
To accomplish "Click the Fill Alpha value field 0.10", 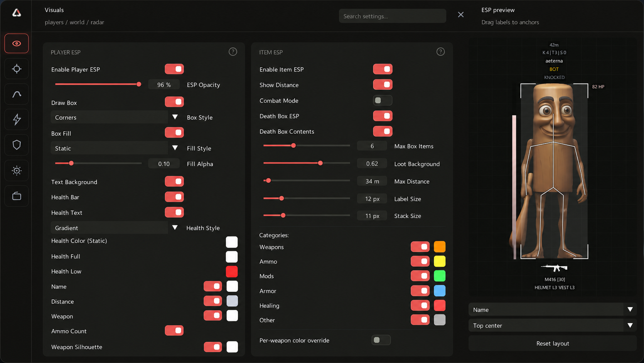I will tap(164, 164).
